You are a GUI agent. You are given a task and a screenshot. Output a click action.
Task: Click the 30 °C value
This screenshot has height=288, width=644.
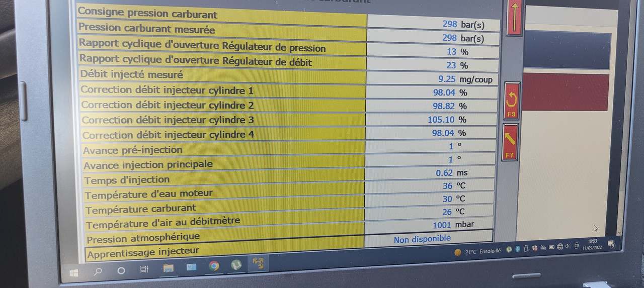tap(454, 199)
